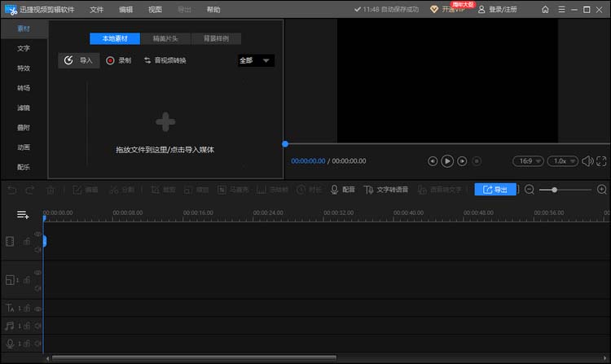Click the add track icon above the tracks

coord(23,214)
